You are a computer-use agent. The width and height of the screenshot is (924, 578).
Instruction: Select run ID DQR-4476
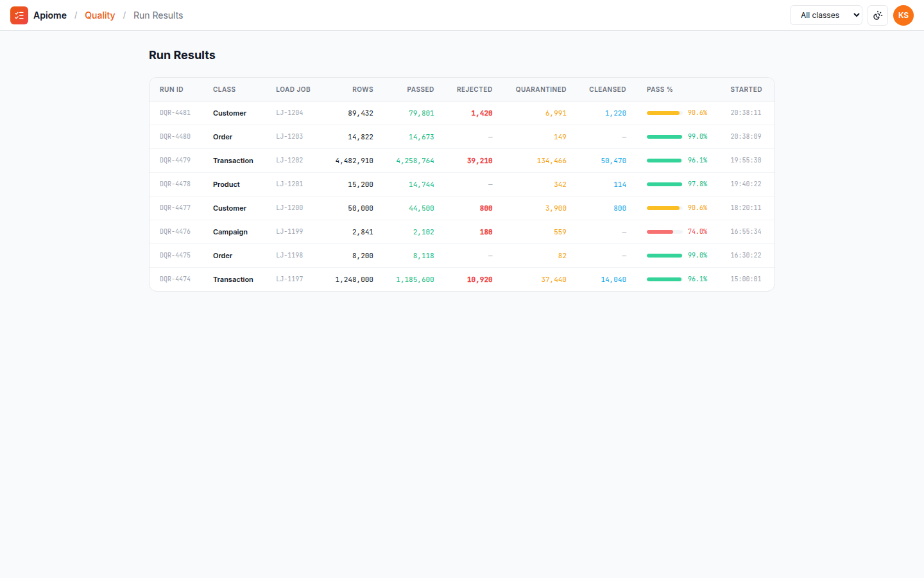click(x=175, y=232)
